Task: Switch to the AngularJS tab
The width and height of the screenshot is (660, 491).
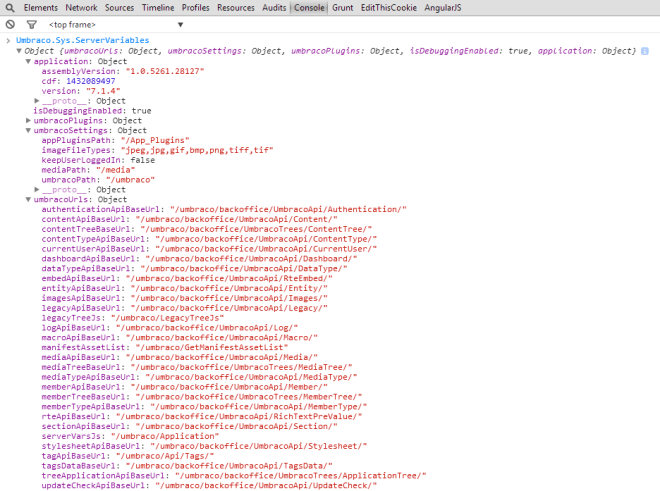Action: click(443, 8)
